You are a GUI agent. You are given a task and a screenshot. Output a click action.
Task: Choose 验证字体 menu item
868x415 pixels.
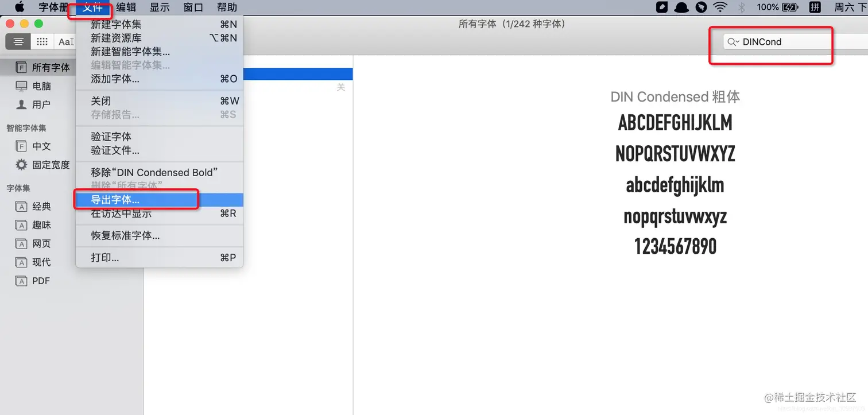pos(160,137)
